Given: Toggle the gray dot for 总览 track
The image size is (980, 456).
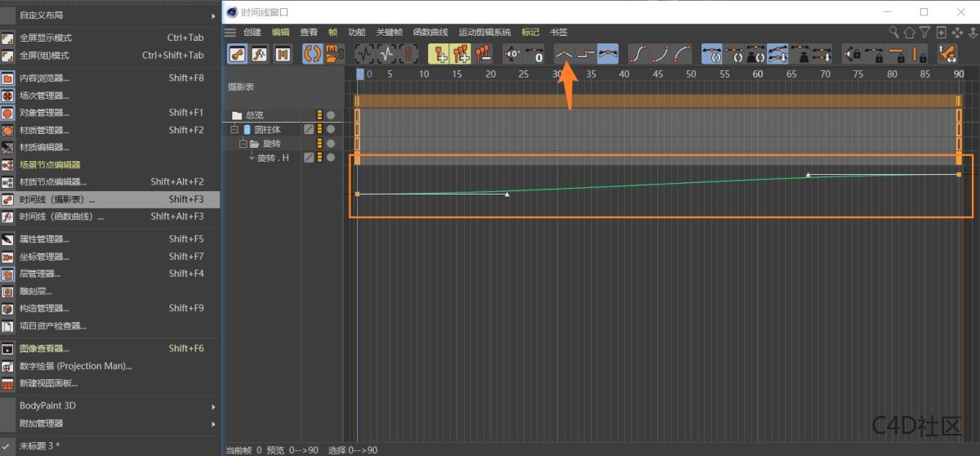Looking at the screenshot, I should point(331,115).
